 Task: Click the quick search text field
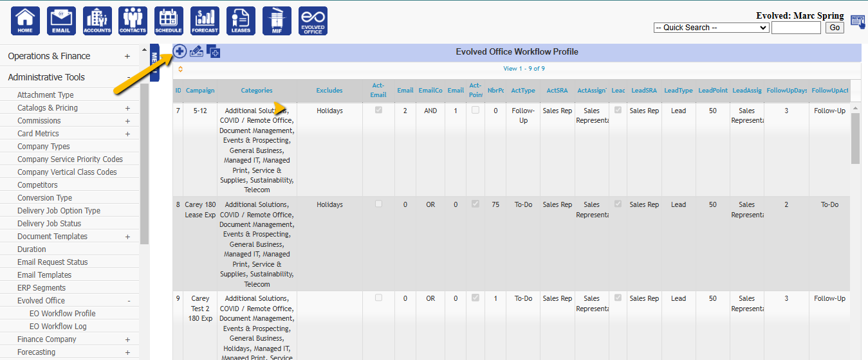coord(796,28)
